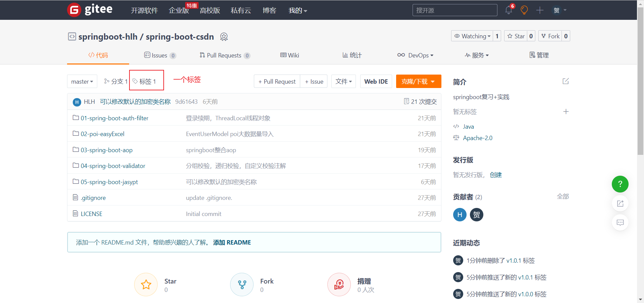Image resolution: width=644 pixels, height=303 pixels.
Task: Click 创建 to create a release
Action: 496,175
